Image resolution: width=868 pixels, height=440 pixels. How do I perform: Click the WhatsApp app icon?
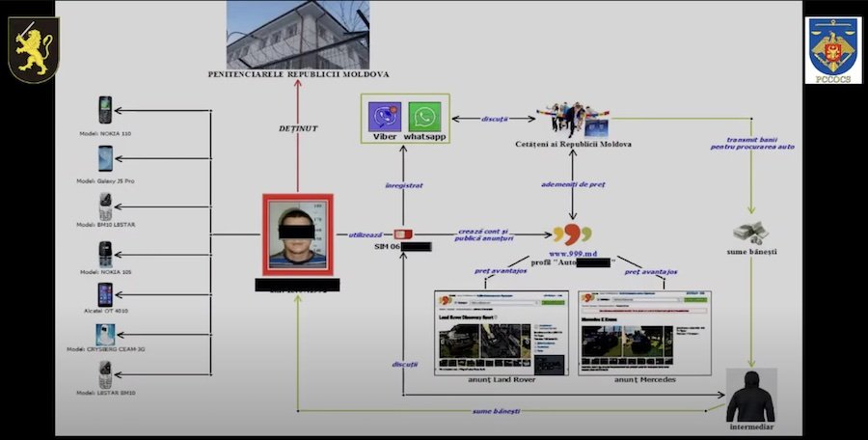click(424, 117)
